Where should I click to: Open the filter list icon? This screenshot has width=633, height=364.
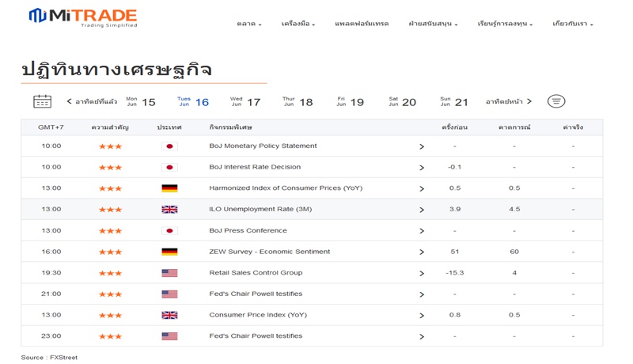[x=556, y=101]
